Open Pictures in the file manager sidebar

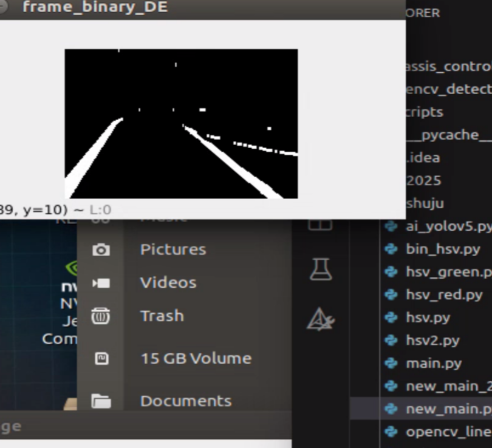click(173, 249)
